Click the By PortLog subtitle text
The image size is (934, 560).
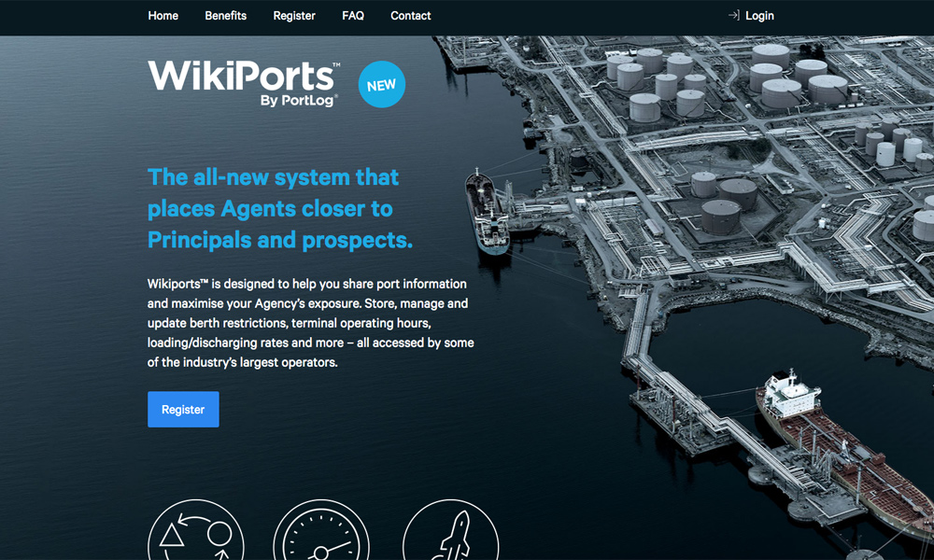[299, 101]
